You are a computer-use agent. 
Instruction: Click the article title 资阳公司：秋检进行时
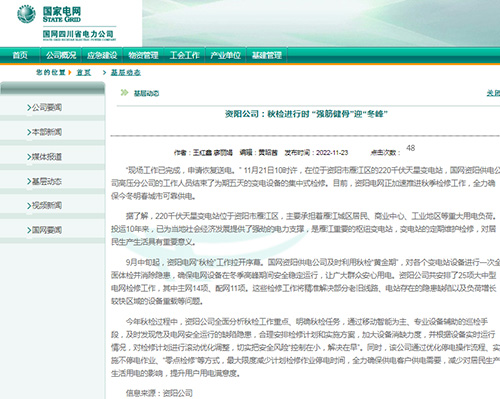(x=306, y=114)
